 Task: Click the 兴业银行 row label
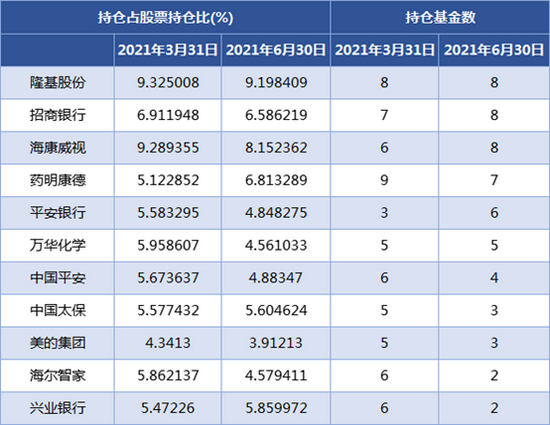tap(58, 408)
